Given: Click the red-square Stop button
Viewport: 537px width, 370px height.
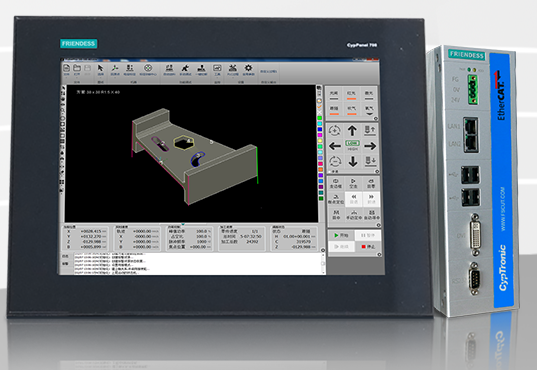Looking at the screenshot, I should [369, 247].
